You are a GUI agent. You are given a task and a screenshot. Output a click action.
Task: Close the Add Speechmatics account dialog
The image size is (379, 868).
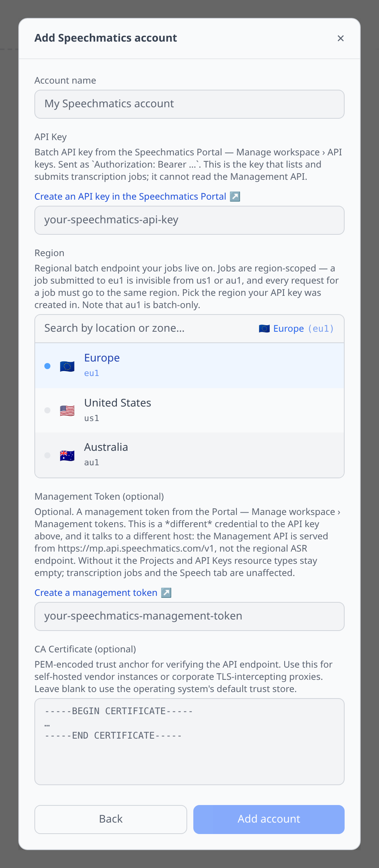click(x=340, y=38)
